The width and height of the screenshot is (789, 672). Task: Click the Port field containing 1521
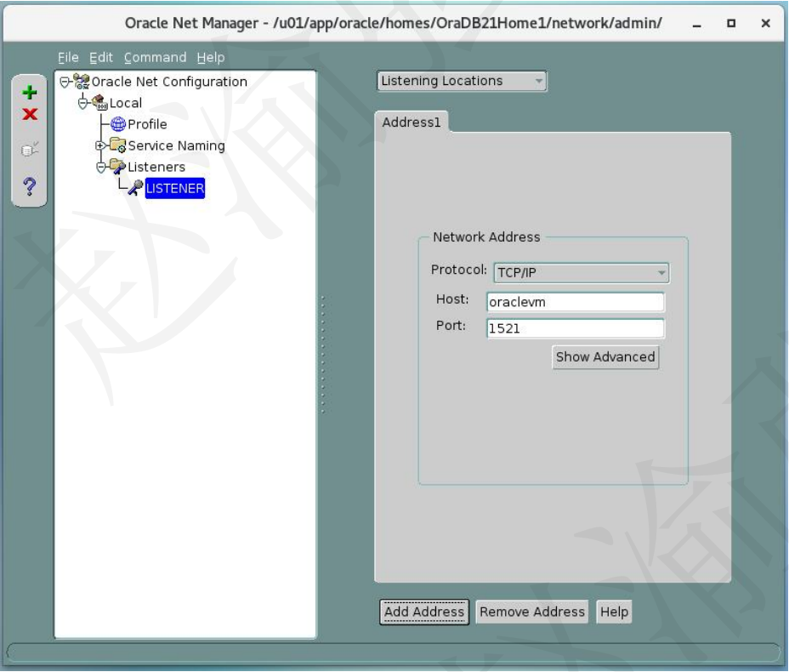(x=575, y=328)
